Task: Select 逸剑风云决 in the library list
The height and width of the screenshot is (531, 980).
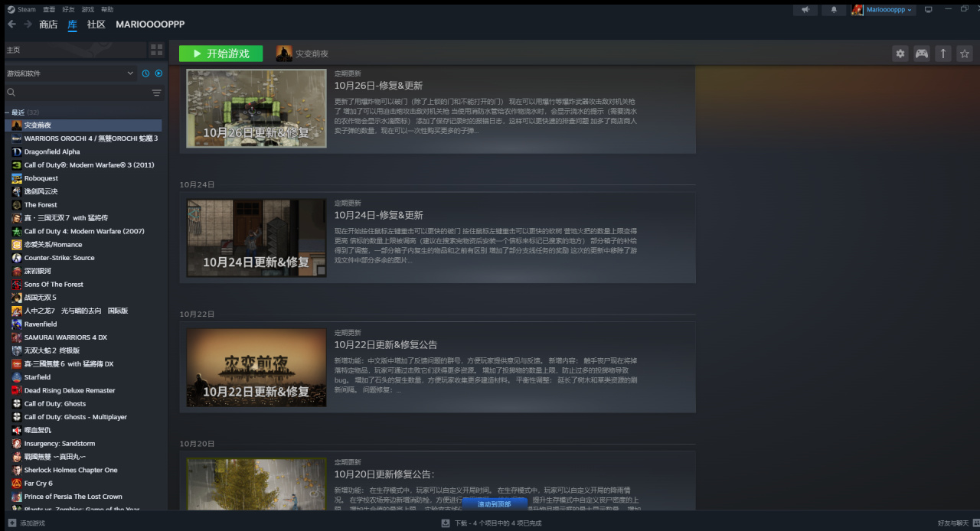Action: click(83, 191)
